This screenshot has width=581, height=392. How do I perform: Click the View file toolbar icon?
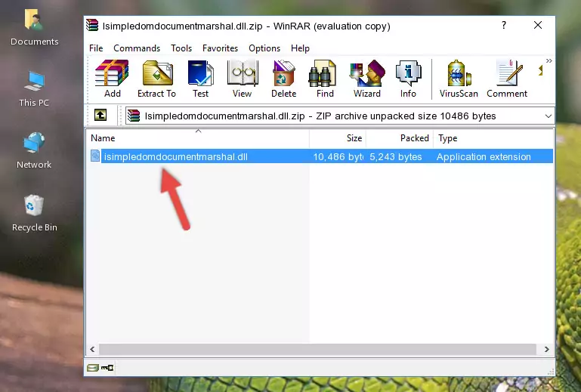click(243, 79)
